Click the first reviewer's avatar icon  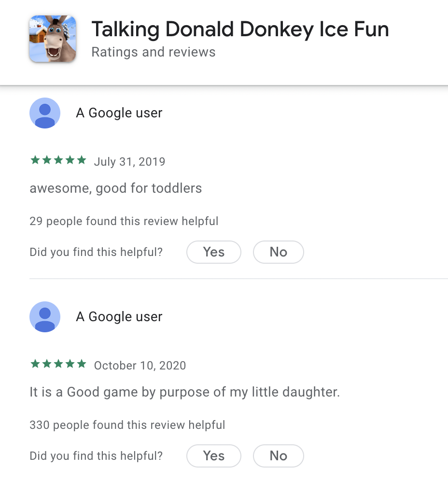(44, 113)
